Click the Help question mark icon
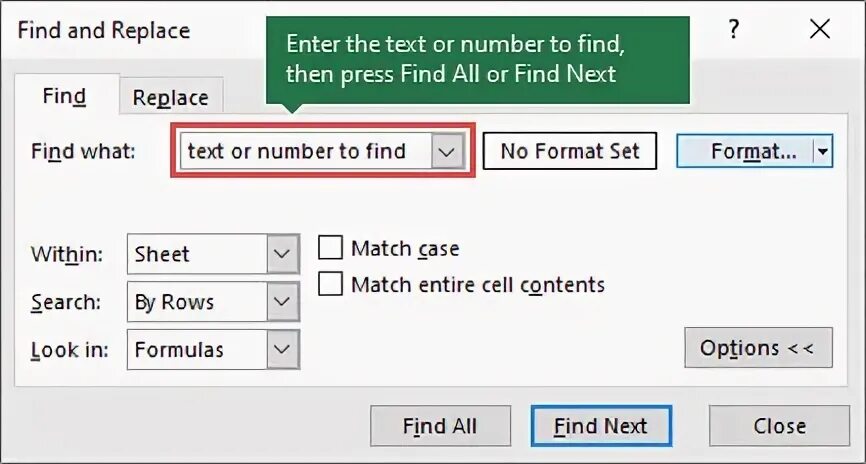The height and width of the screenshot is (464, 866). pyautogui.click(x=734, y=30)
